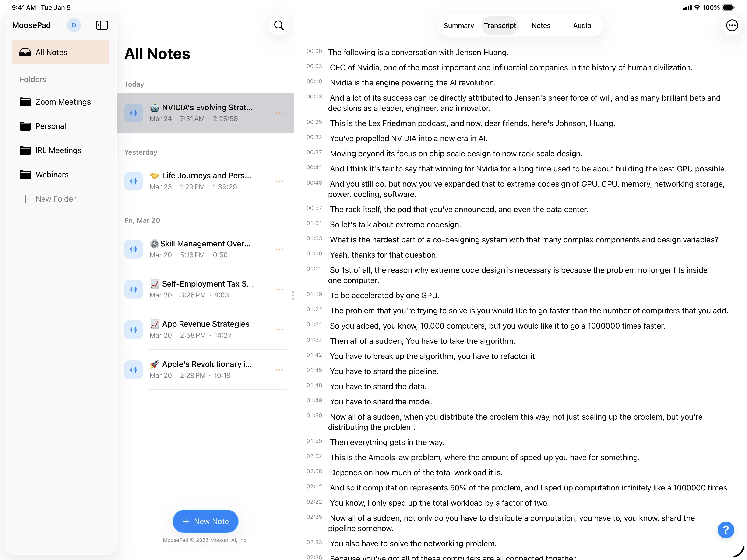Open the more options circle menu

point(732,25)
